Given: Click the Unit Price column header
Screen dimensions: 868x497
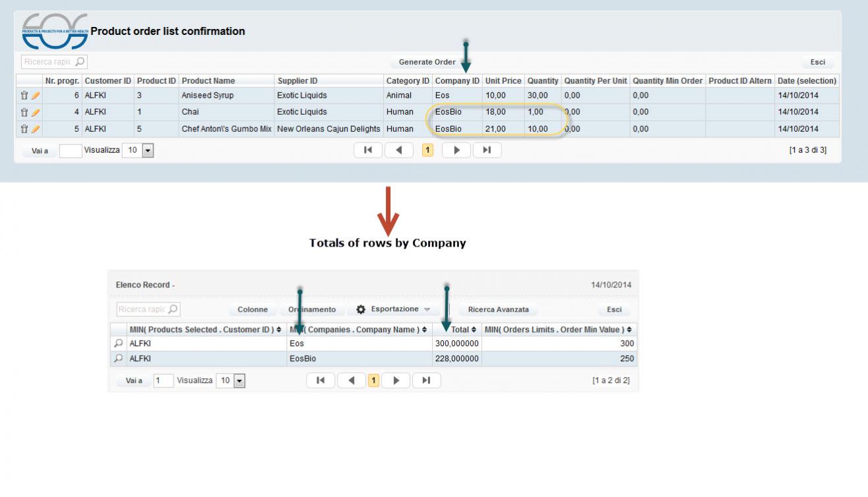Looking at the screenshot, I should pyautogui.click(x=503, y=81).
